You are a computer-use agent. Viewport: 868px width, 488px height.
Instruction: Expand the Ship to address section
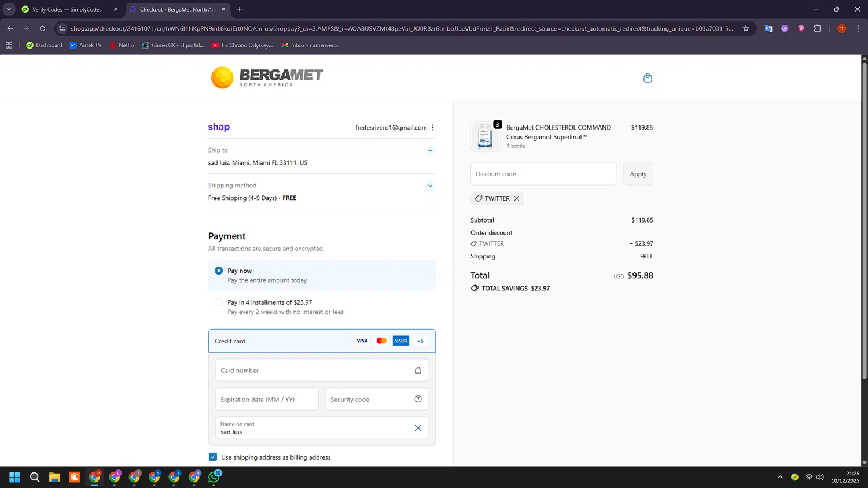coord(430,150)
